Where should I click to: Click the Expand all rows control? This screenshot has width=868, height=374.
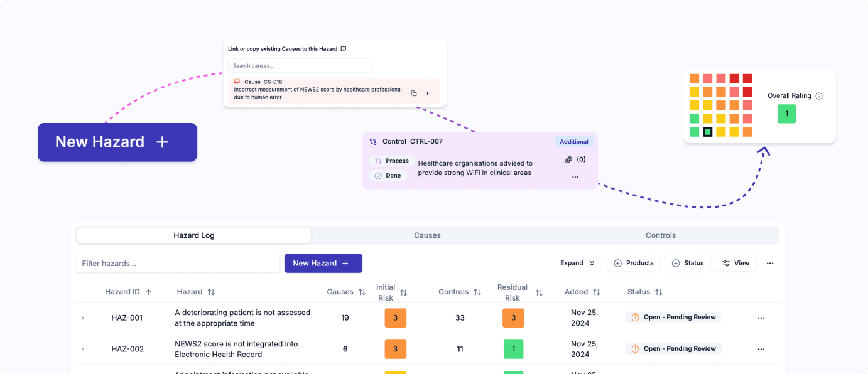click(x=577, y=264)
